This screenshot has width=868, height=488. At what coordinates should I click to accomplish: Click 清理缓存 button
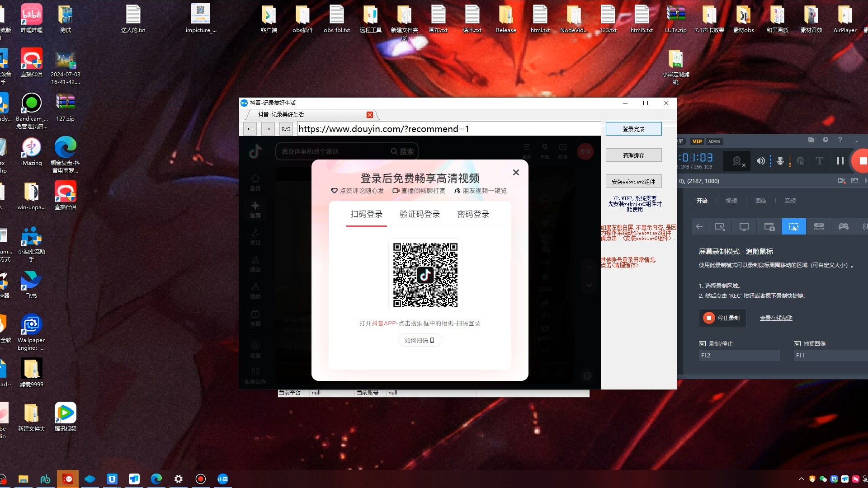click(x=634, y=155)
